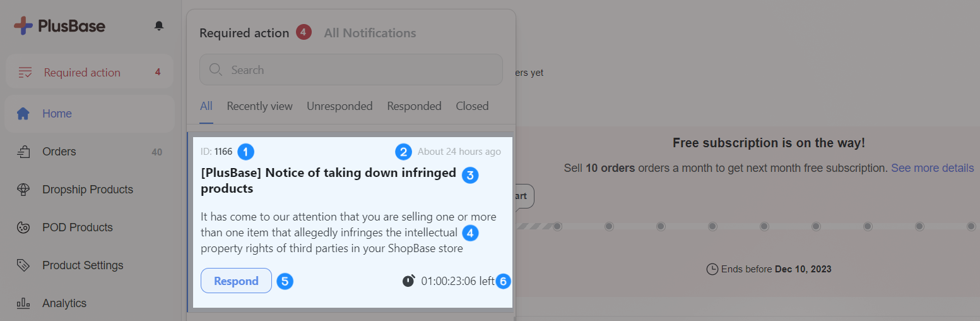
Task: Click the POD Products palette icon
Action: (x=23, y=227)
